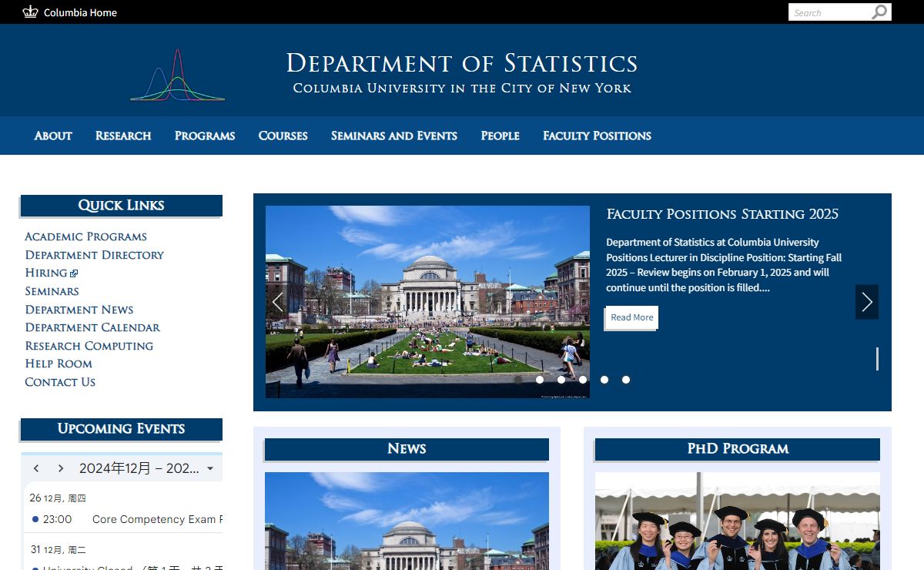Open the Help Room link

[x=59, y=364]
